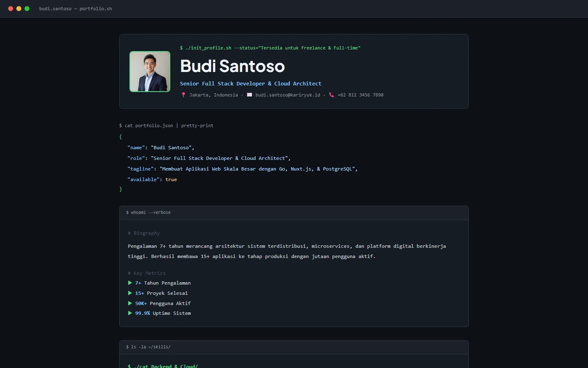Click the 50K+ Pengguna Aktif metric
588x368 pixels.
point(159,303)
